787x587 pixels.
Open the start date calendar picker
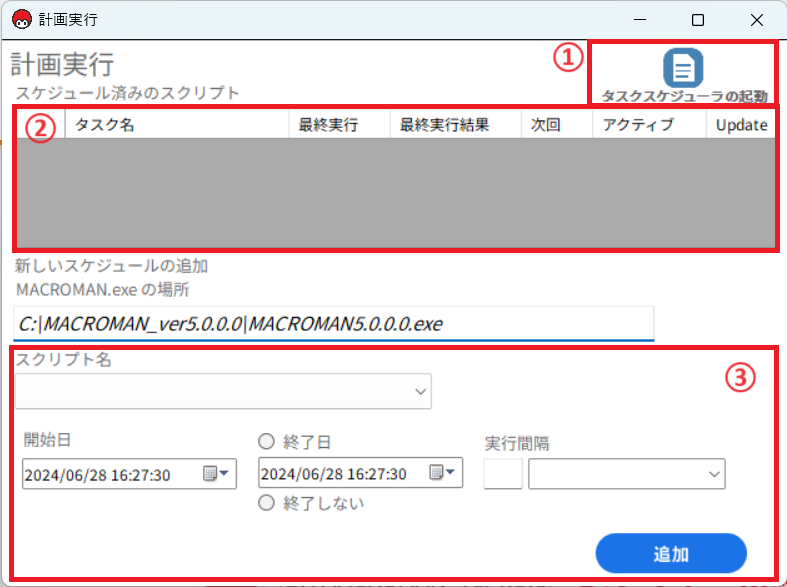(216, 473)
